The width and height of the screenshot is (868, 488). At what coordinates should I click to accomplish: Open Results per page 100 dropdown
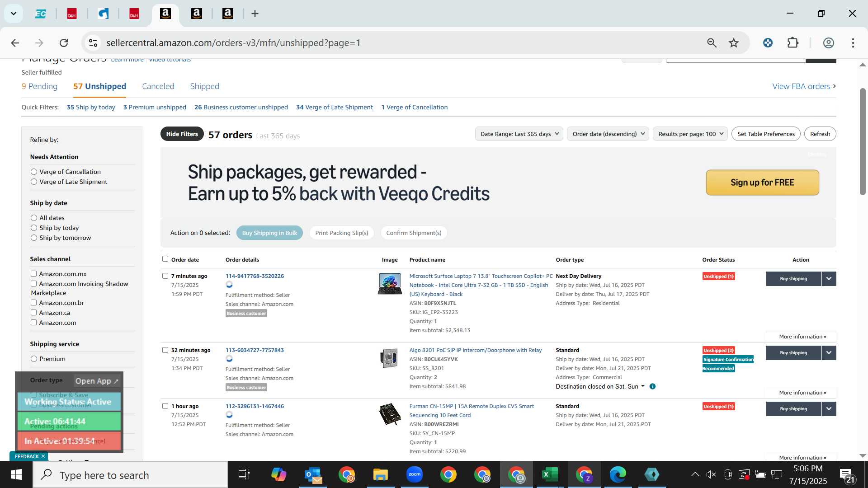pos(690,134)
